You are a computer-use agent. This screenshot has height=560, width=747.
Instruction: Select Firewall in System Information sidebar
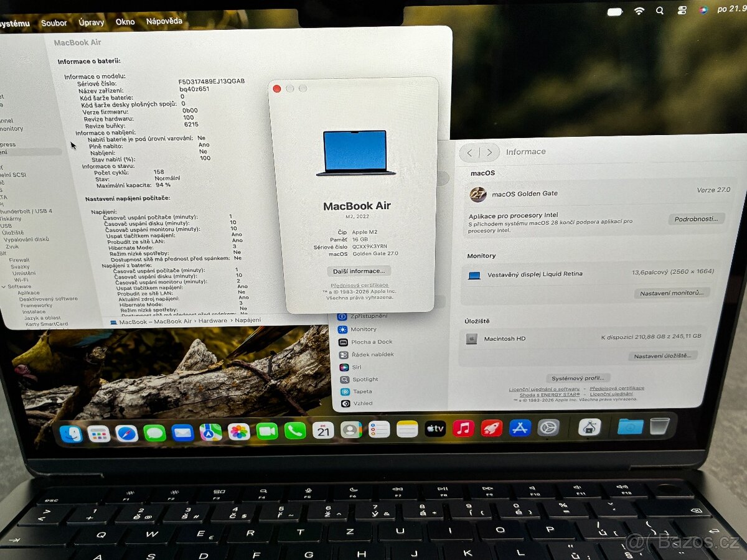(x=19, y=260)
